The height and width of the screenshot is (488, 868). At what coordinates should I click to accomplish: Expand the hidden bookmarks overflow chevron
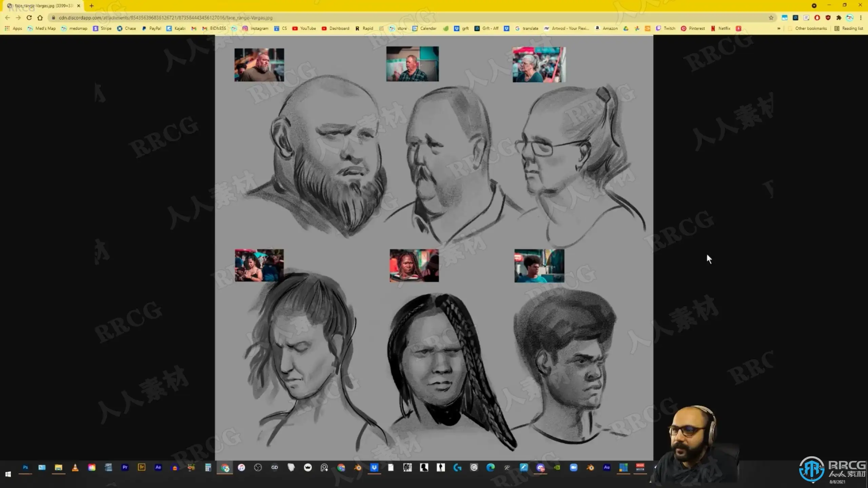pyautogui.click(x=779, y=28)
